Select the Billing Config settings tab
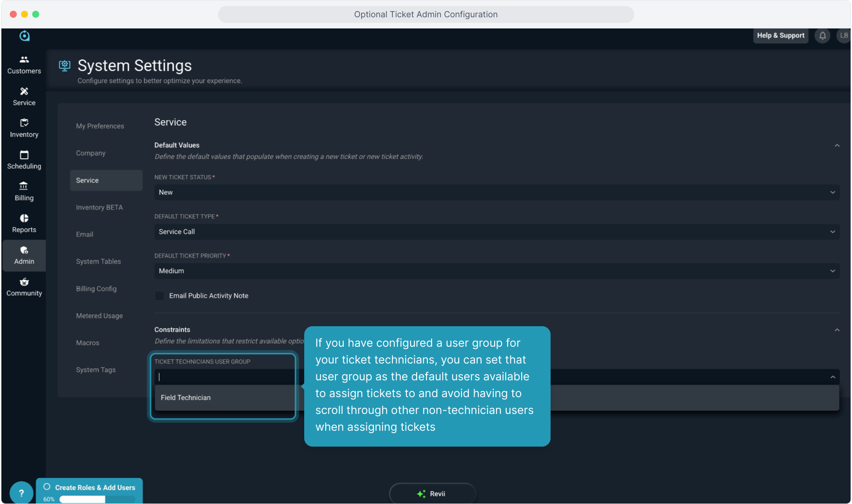Screen dimensions: 852x504 point(96,289)
